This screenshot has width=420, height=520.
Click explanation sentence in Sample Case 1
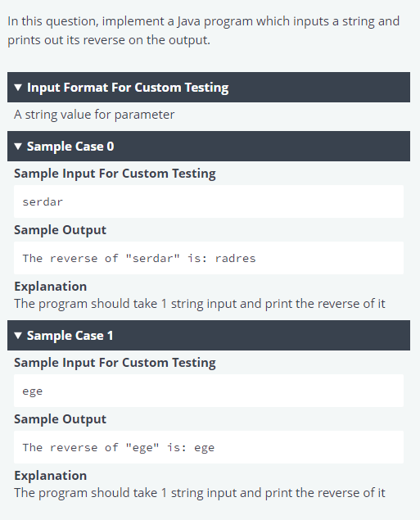(200, 493)
